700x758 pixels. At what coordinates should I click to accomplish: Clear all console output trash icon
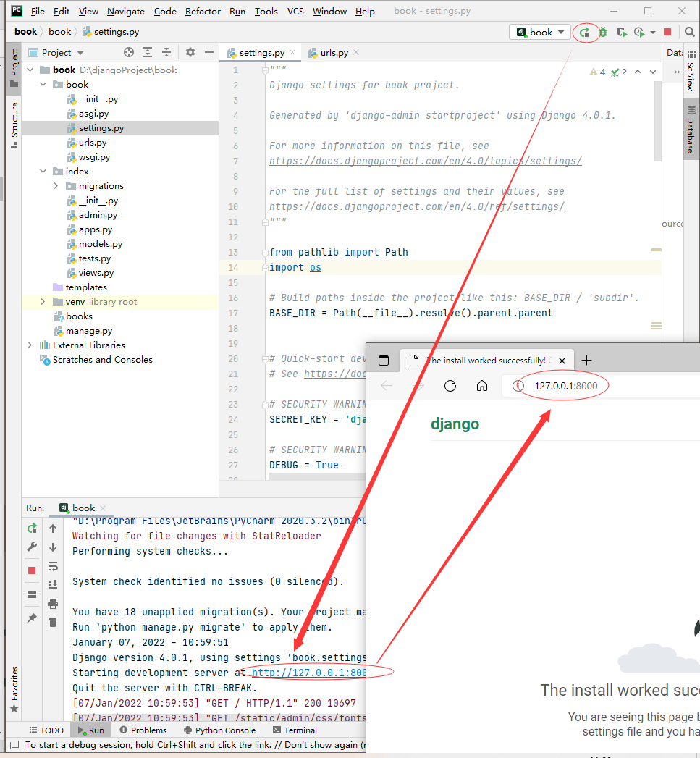[x=53, y=622]
